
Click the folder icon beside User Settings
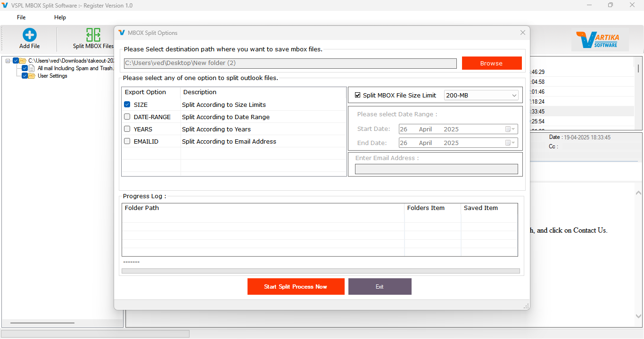(x=32, y=76)
